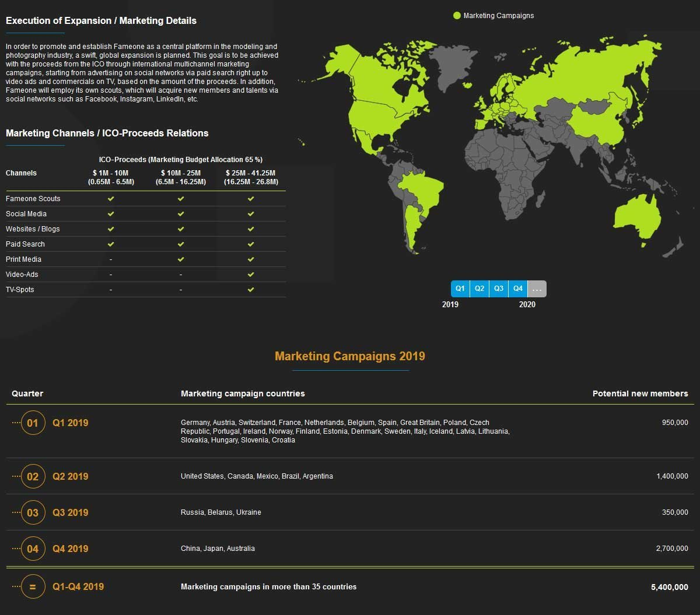Click the $ 1M - 10M column header
Viewport: 700px width, 615px height.
tap(111, 177)
